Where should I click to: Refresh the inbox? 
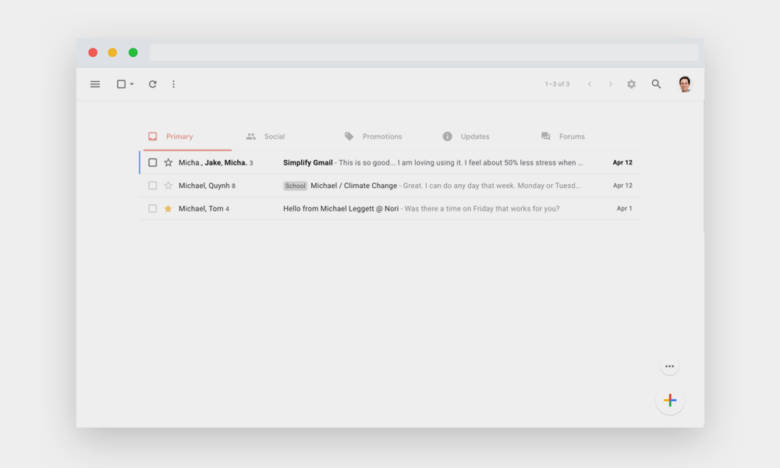point(152,84)
